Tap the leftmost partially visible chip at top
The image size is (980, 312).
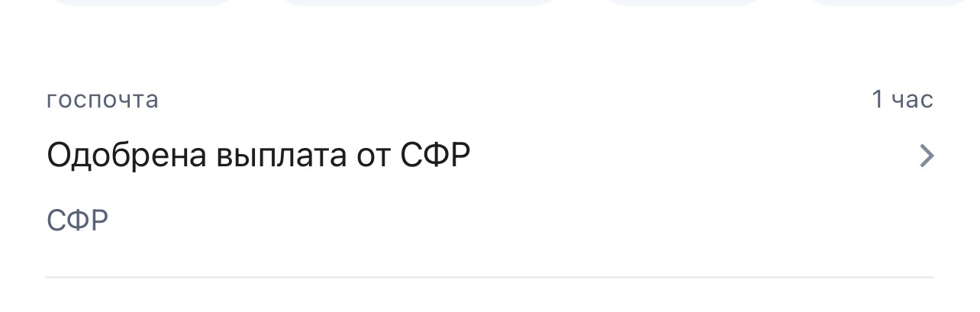[145, 2]
